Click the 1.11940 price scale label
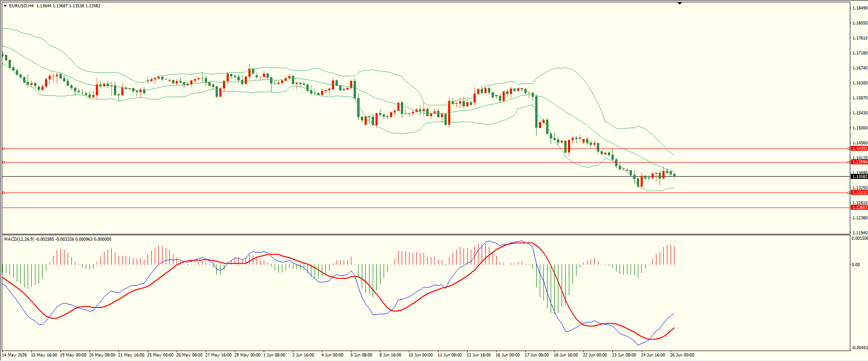868x361 pixels. [860, 233]
